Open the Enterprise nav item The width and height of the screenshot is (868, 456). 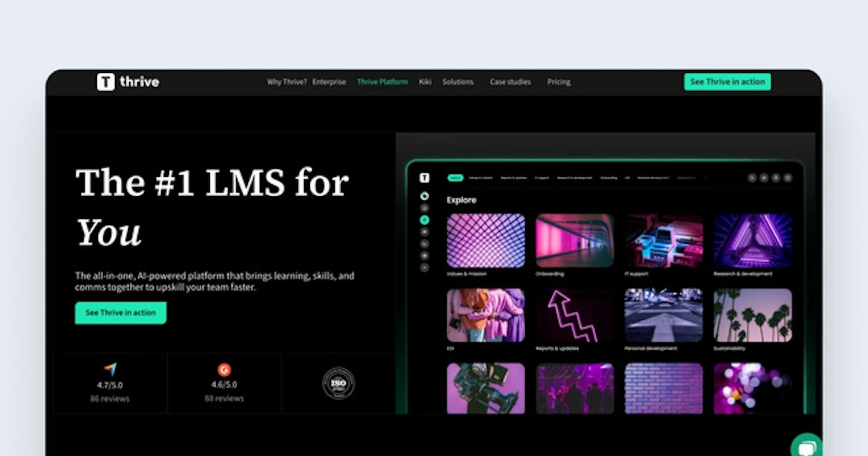pos(329,82)
